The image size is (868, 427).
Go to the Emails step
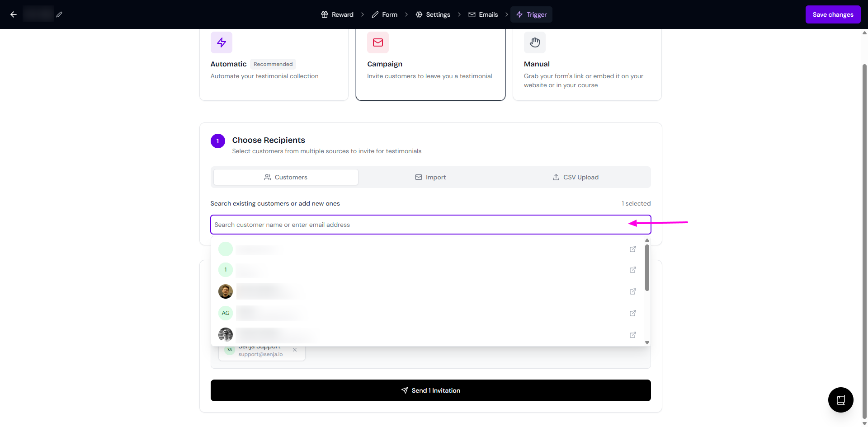pyautogui.click(x=483, y=14)
